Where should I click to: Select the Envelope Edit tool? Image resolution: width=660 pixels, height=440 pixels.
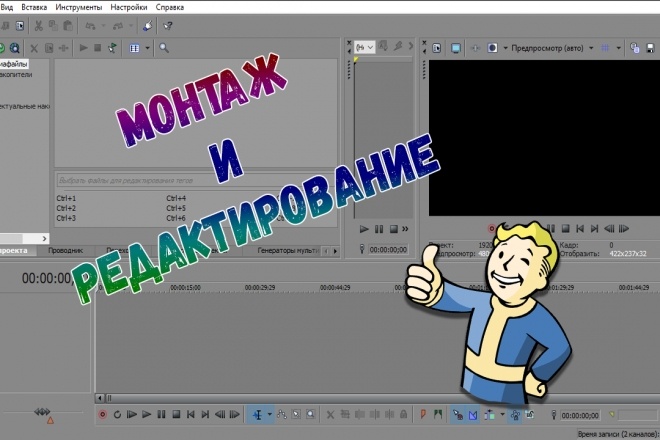pos(282,415)
